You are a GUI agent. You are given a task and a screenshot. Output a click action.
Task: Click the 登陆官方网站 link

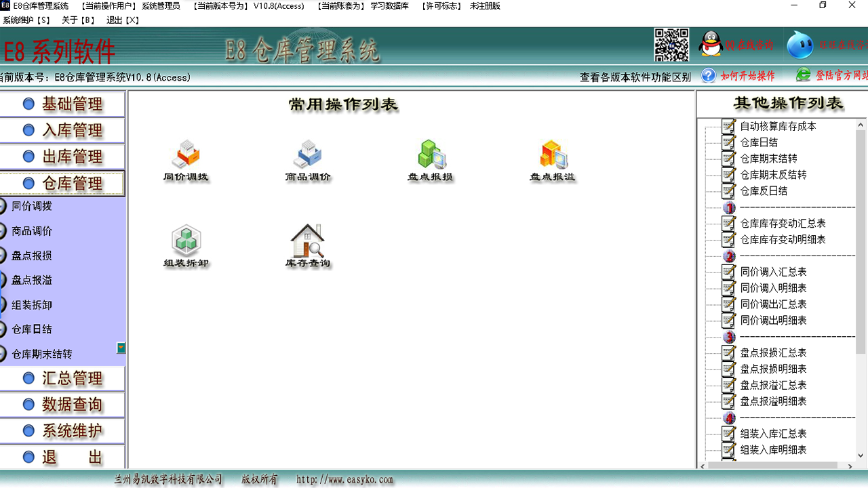click(x=842, y=75)
